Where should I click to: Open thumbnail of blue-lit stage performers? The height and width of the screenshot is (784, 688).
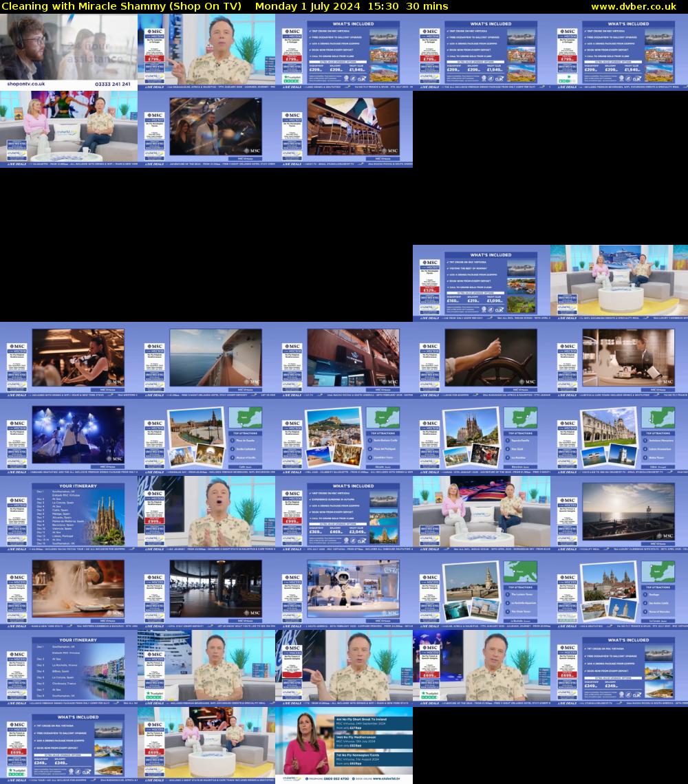pyautogui.click(x=69, y=437)
